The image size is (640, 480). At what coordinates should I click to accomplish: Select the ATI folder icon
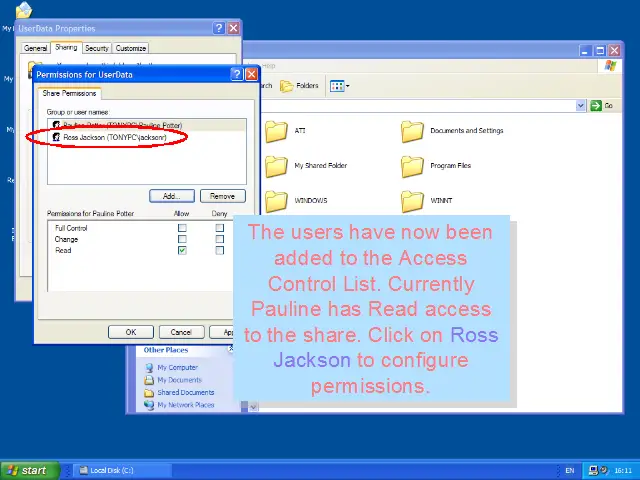click(x=276, y=131)
